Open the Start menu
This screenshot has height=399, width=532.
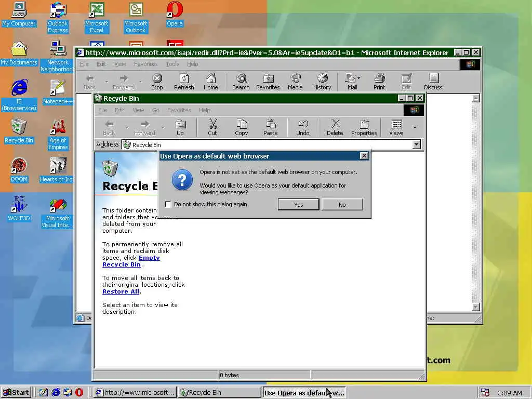pyautogui.click(x=16, y=393)
